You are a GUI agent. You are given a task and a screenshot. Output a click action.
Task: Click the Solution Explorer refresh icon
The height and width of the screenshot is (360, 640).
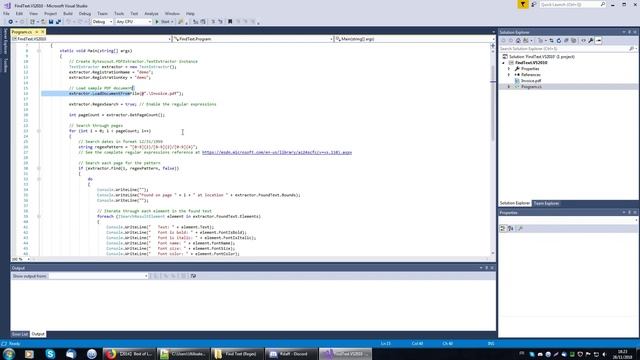coord(559,40)
